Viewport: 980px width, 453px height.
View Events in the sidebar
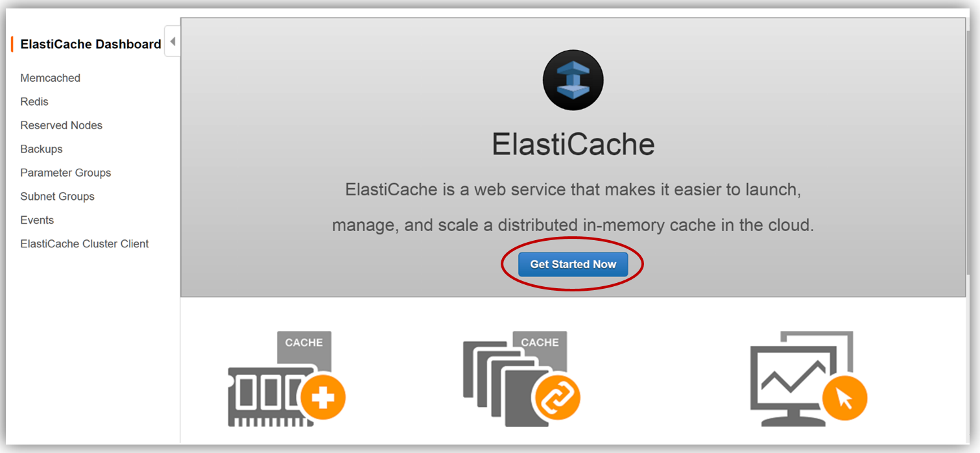37,220
